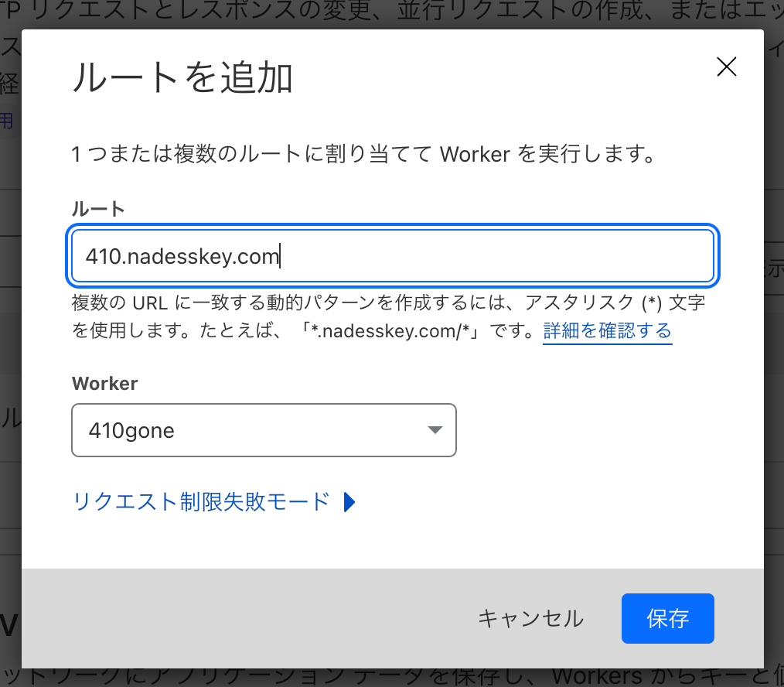Expand リクエスト制限失敗モード section

pos(202,502)
